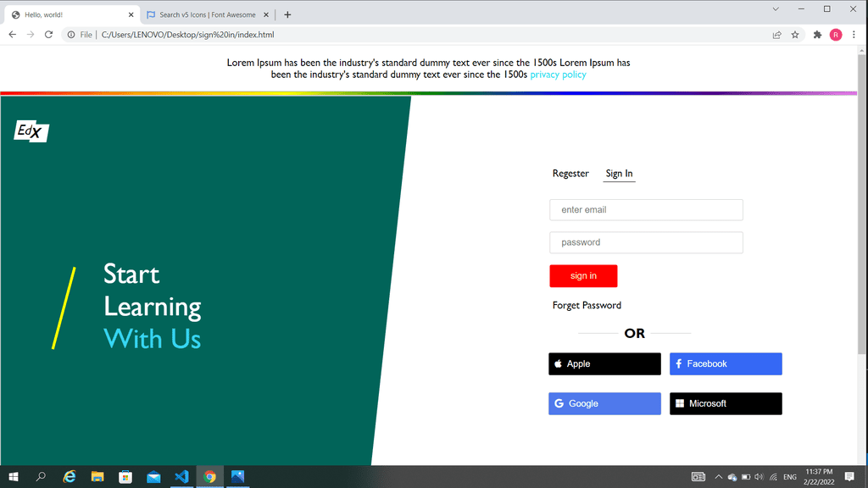
Task: Open network Wi-Fi settings
Action: [x=773, y=477]
